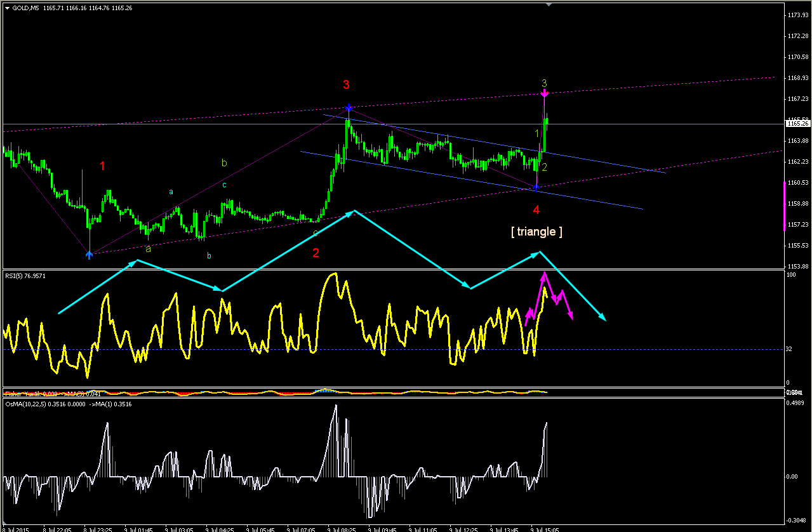Click the 8 Jul 23:25 time label
This screenshot has width=812, height=532.
click(98, 529)
